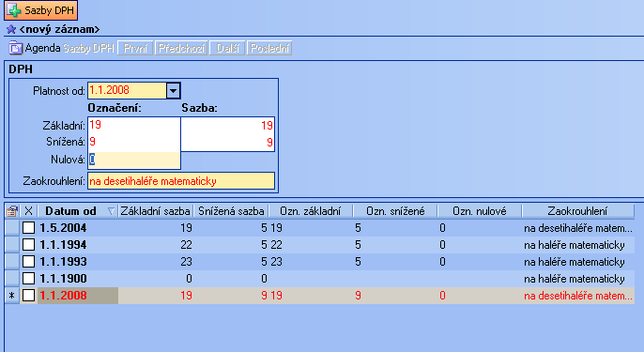644x352 pixels.
Task: Click the grid settings icon in the table header corner
Action: tap(12, 211)
